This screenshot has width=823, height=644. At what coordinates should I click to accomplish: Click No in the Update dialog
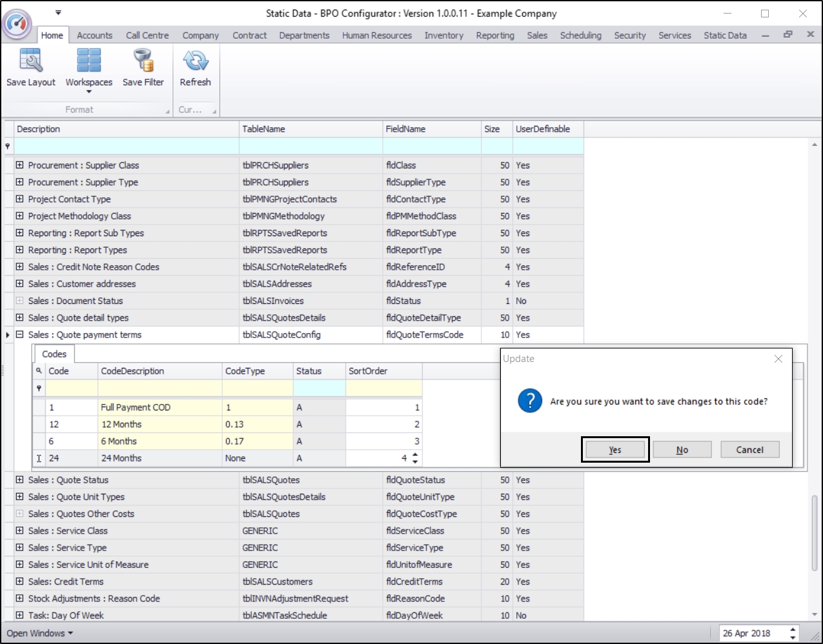682,450
